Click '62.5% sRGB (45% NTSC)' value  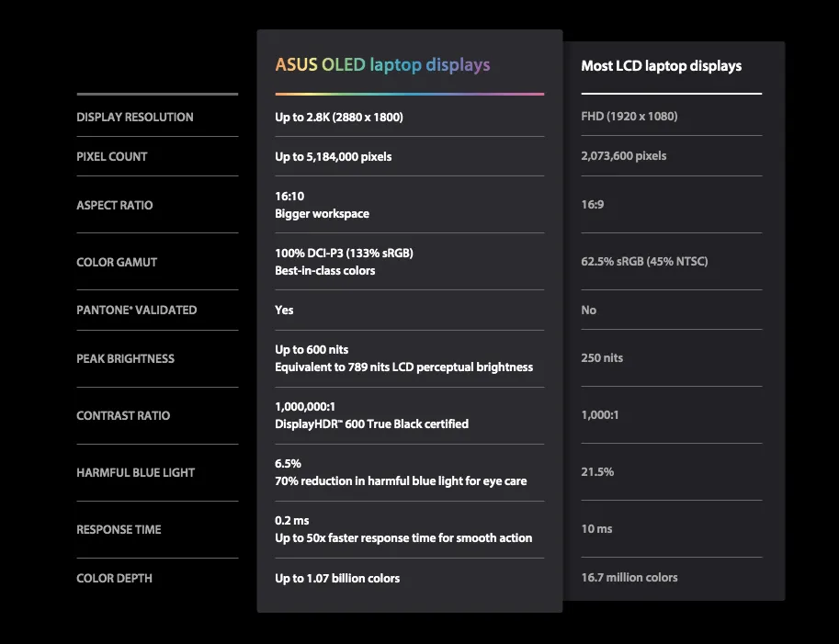pyautogui.click(x=644, y=262)
